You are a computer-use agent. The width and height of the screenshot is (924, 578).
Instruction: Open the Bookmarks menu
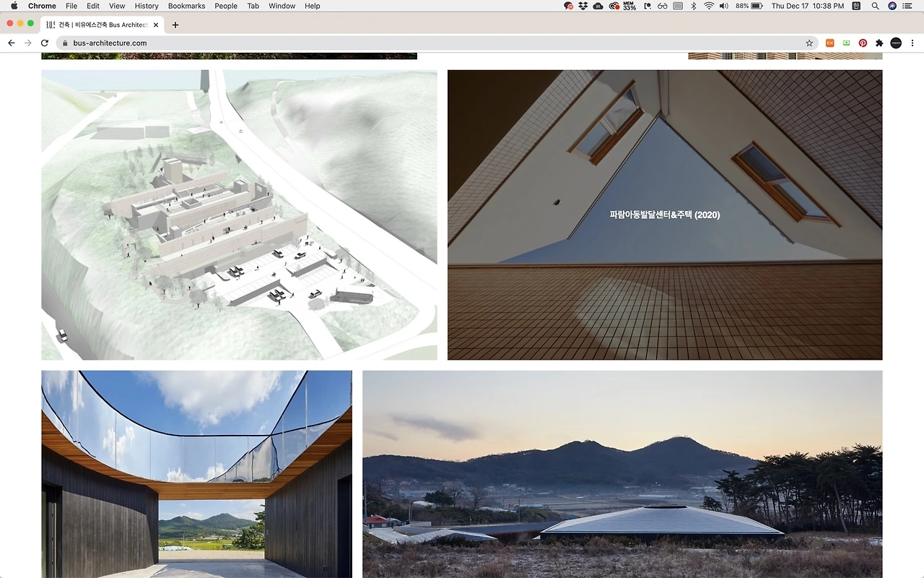click(186, 6)
